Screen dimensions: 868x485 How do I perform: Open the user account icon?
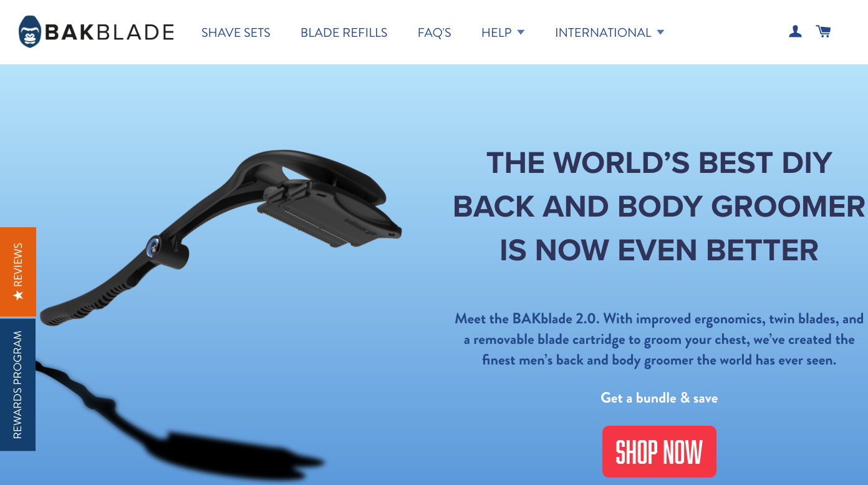point(795,31)
